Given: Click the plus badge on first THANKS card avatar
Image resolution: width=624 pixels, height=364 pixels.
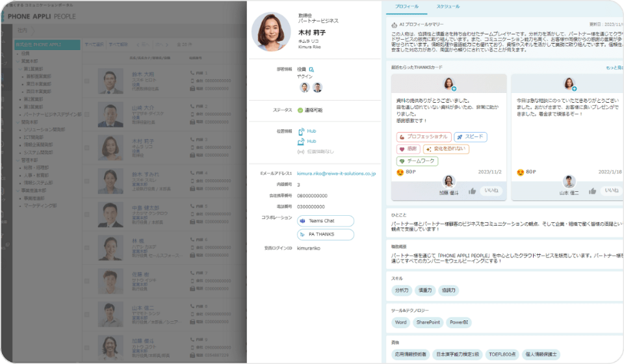Looking at the screenshot, I should click(x=454, y=88).
